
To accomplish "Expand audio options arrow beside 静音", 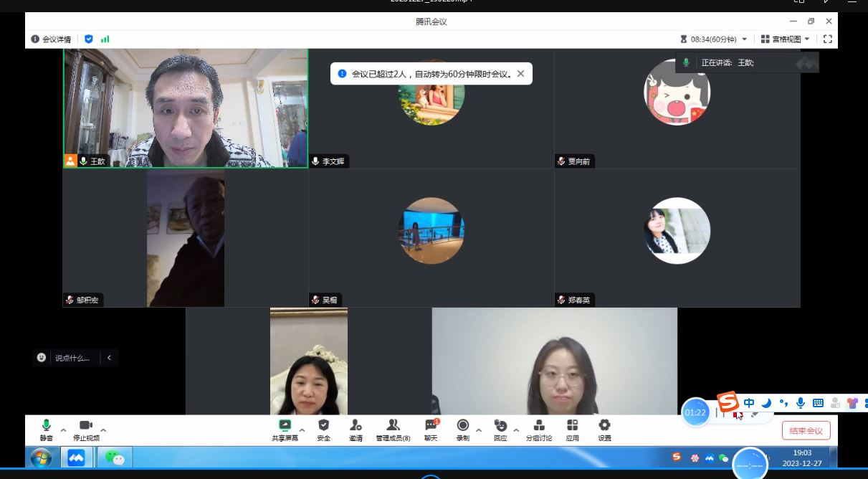I will coord(64,430).
